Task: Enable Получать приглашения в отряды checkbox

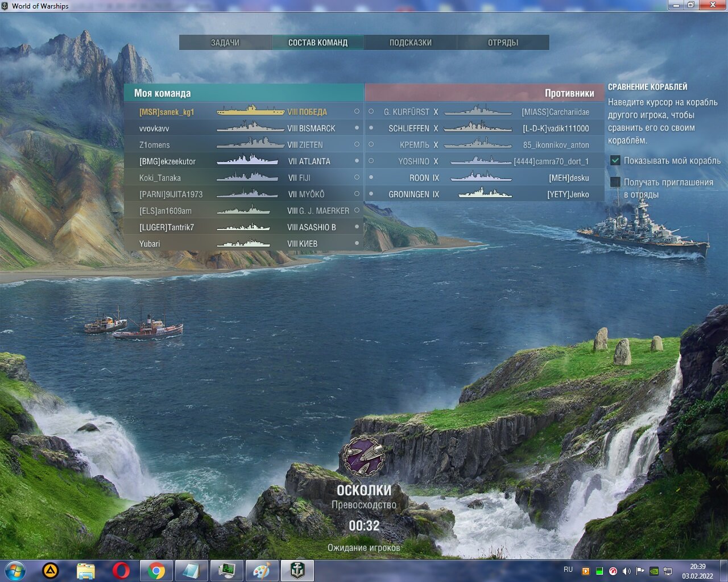Action: click(x=615, y=182)
